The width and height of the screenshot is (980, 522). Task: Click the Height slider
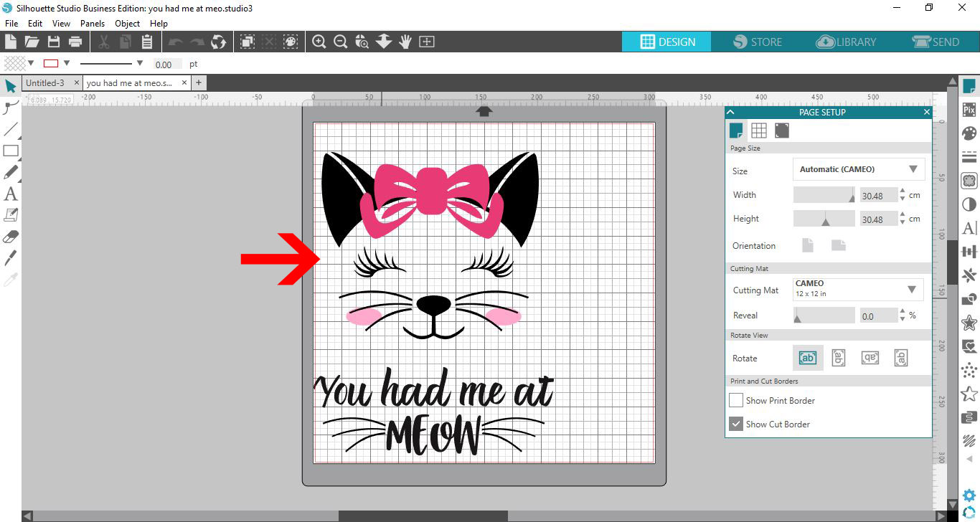824,219
